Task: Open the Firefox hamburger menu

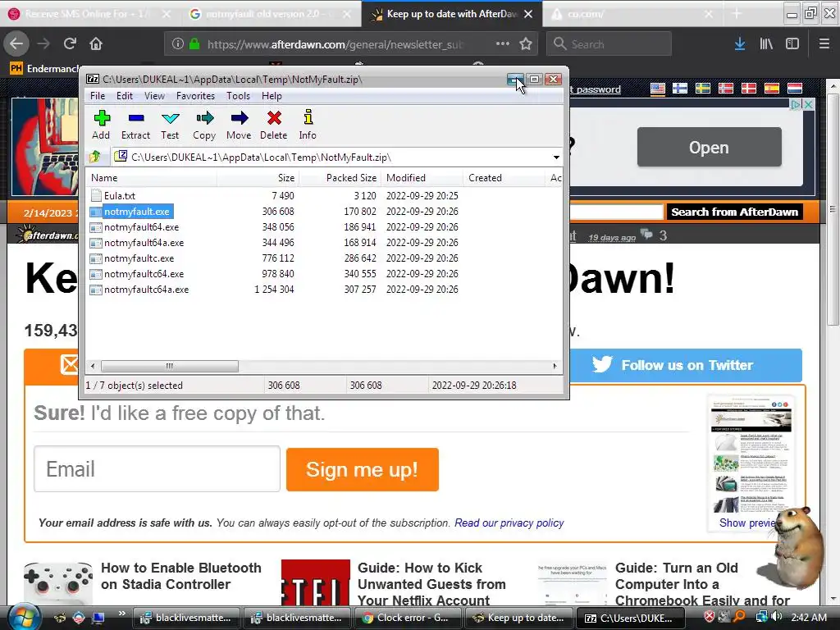Action: pos(824,44)
